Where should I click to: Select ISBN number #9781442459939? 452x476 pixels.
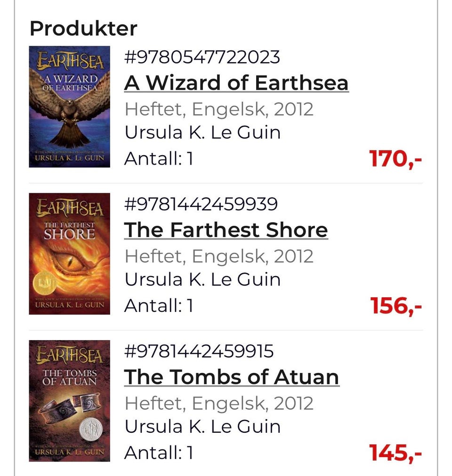click(x=201, y=204)
